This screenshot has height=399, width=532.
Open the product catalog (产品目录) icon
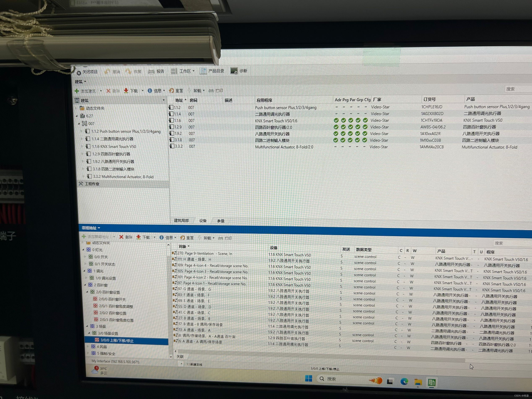(203, 71)
